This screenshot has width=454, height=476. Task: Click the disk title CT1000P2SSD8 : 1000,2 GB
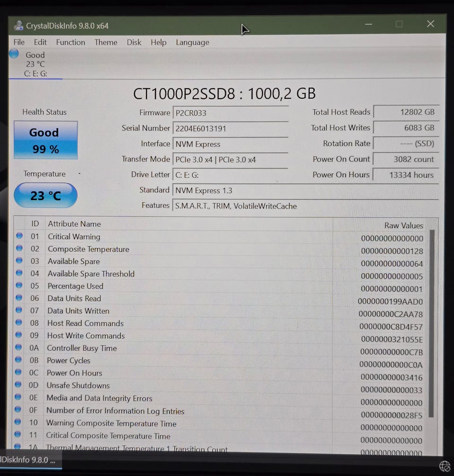(x=225, y=94)
